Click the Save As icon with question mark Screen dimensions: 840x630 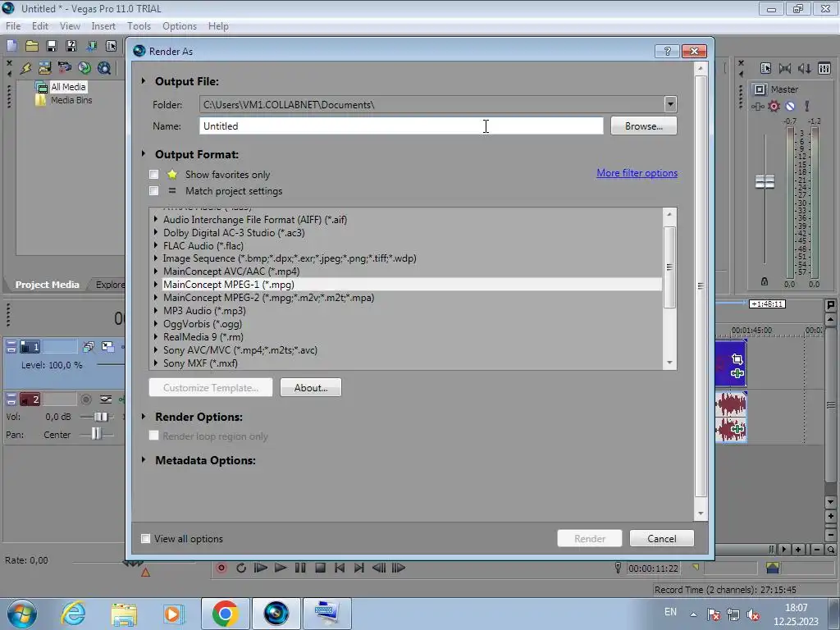tap(71, 46)
